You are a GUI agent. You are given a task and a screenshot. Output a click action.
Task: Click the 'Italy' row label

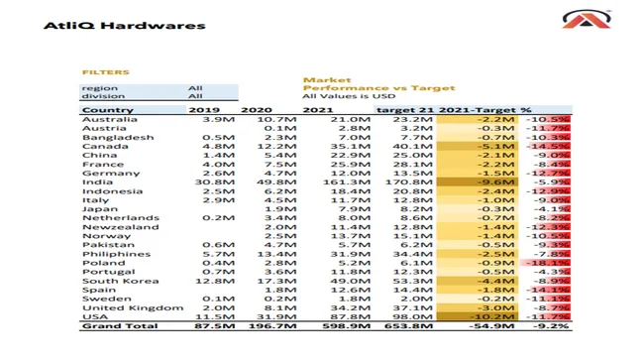click(x=96, y=200)
